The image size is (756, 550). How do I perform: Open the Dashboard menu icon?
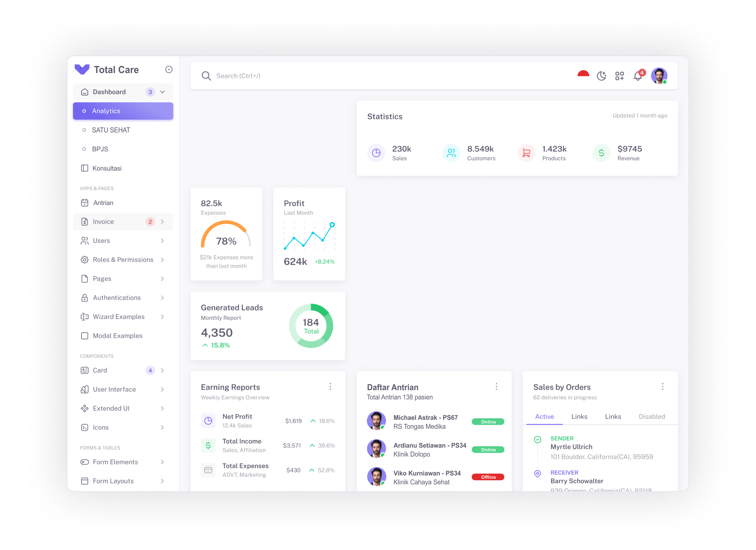pos(84,92)
